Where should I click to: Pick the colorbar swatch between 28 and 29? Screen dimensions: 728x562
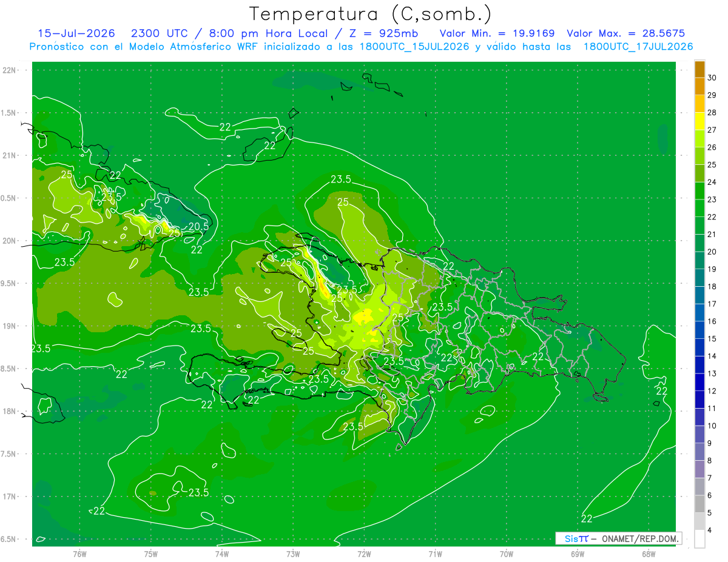pos(699,104)
